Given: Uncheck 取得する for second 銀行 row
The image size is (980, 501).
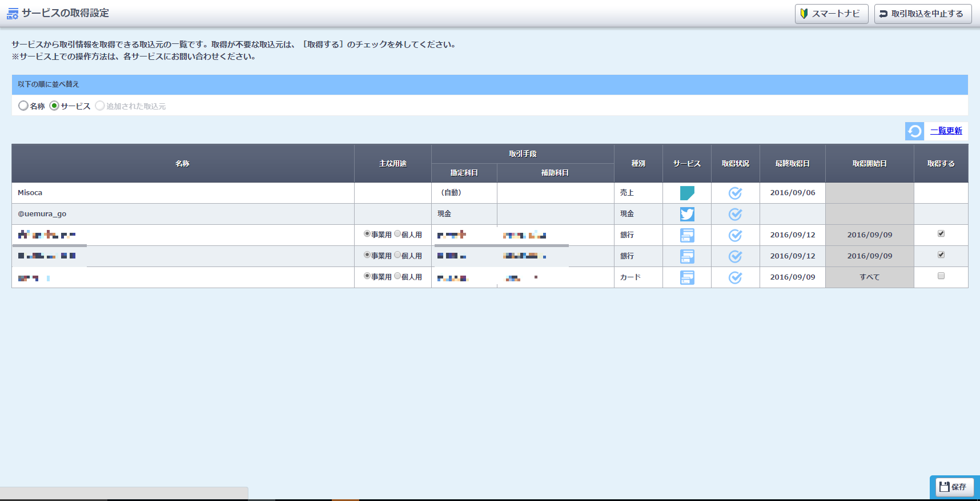Looking at the screenshot, I should click(941, 254).
